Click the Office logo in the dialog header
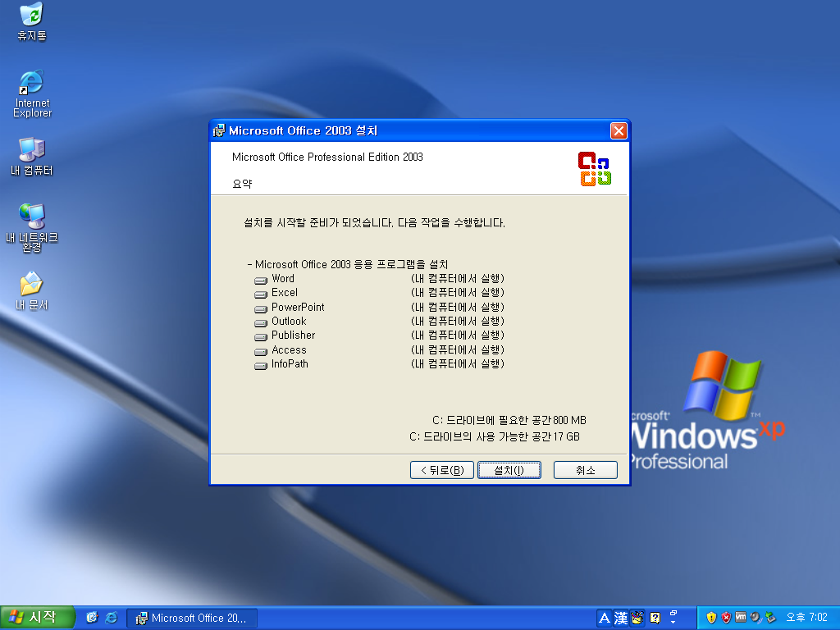The width and height of the screenshot is (840, 630). click(x=595, y=169)
